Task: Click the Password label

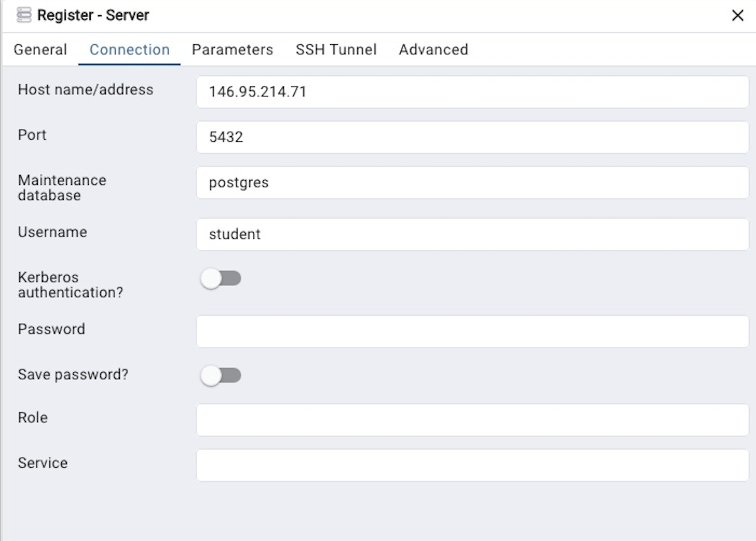Action: pyautogui.click(x=51, y=329)
